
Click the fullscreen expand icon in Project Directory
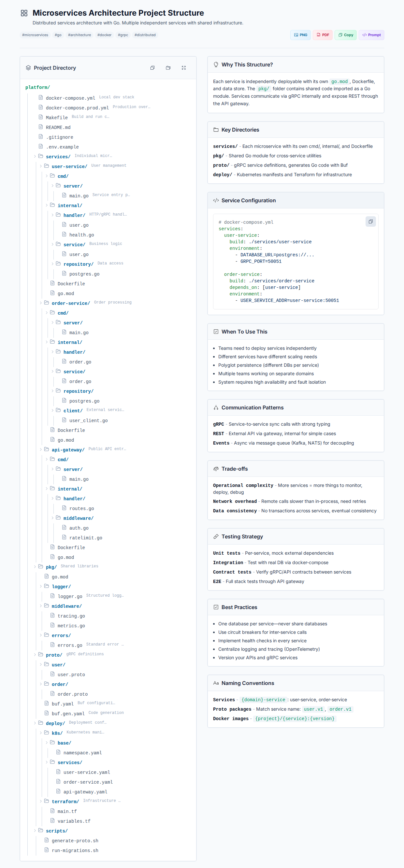tap(184, 68)
